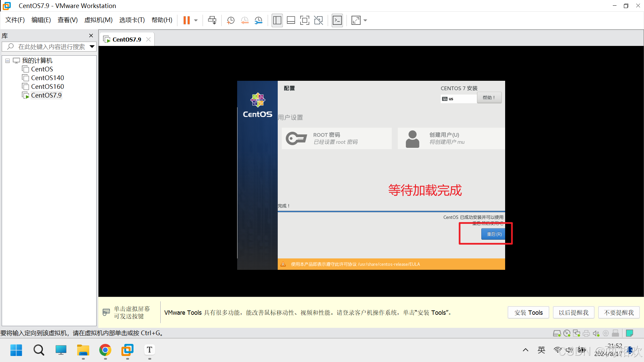The width and height of the screenshot is (644, 362).
Task: Click the library search input field
Action: tap(51, 47)
